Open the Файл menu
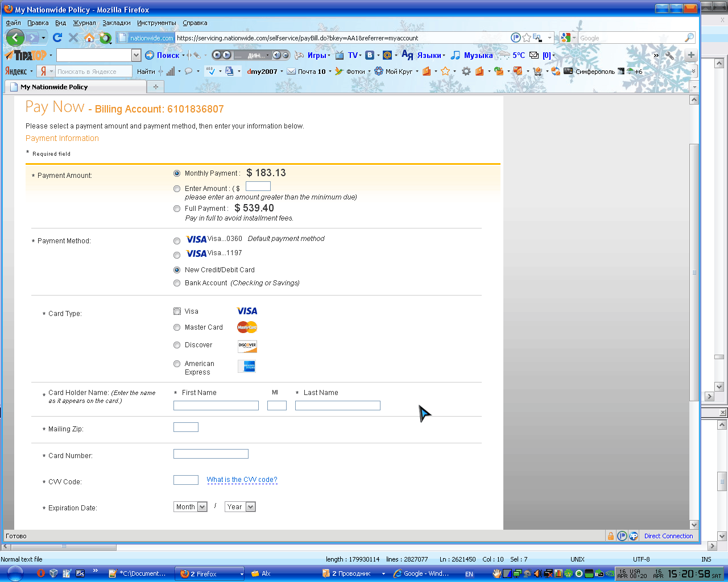Viewport: 728px width, 582px height. coord(13,23)
